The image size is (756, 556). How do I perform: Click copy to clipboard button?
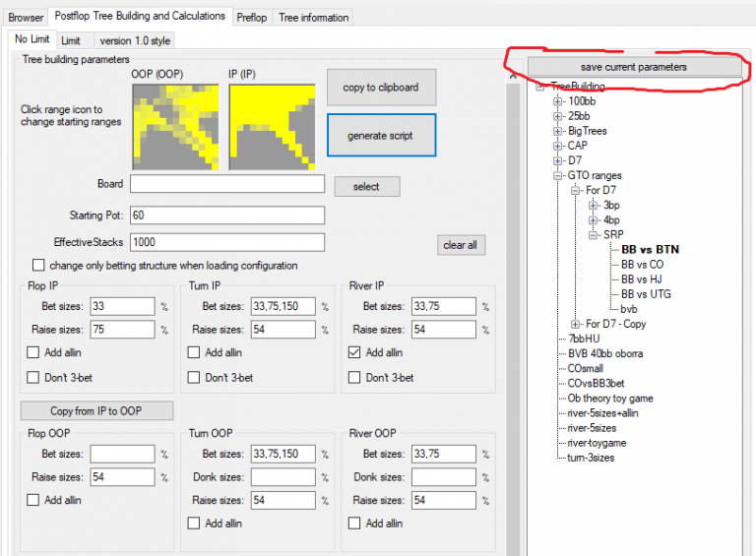(x=381, y=88)
